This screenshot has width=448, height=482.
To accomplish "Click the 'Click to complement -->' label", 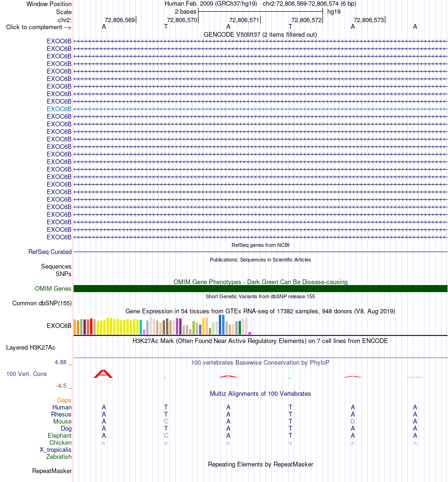I will [39, 27].
